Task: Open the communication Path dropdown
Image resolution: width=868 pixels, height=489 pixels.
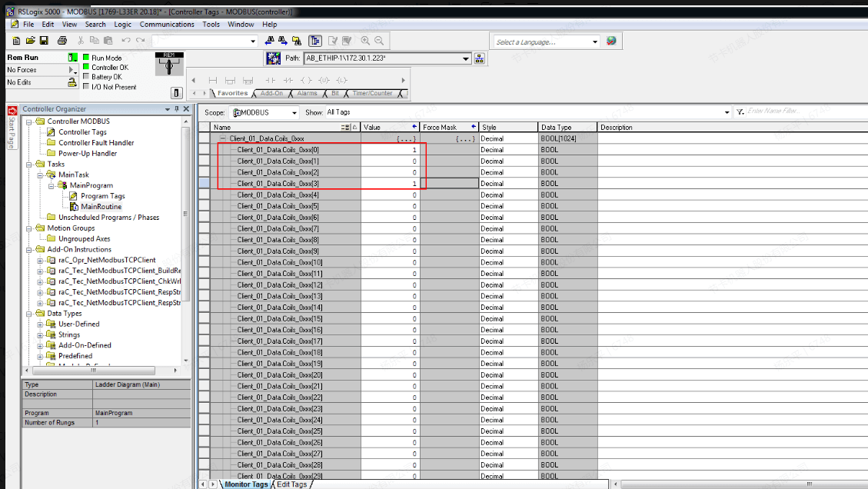Action: 466,58
